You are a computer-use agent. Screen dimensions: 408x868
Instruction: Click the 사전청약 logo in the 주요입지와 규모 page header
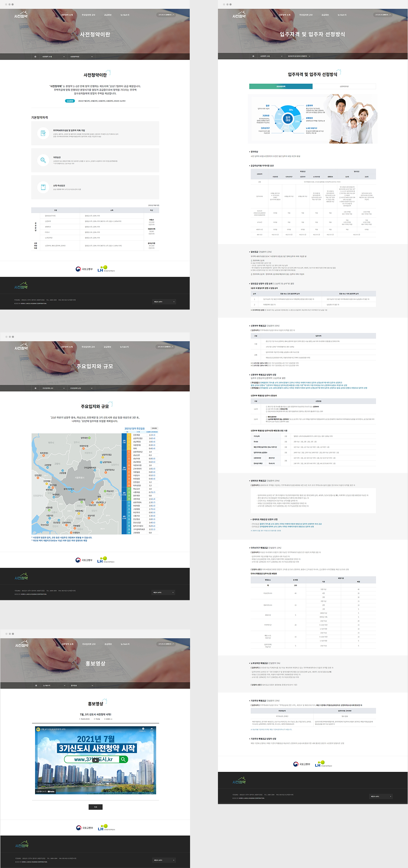click(x=21, y=348)
